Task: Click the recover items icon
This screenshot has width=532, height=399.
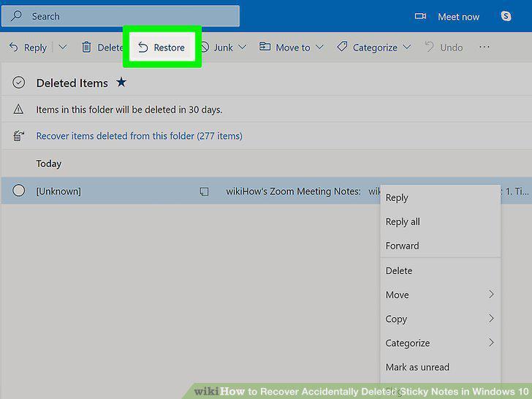Action: [x=19, y=136]
